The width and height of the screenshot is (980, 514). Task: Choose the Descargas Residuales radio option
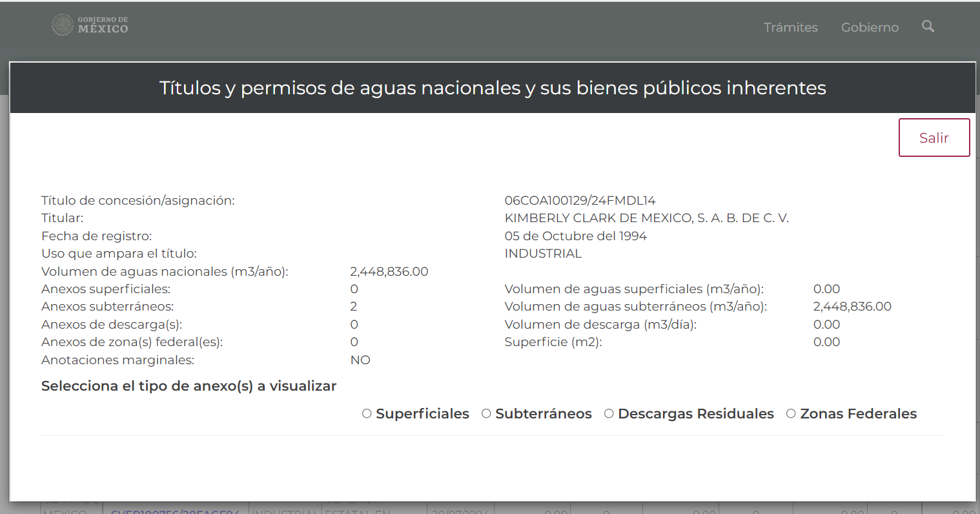point(609,414)
